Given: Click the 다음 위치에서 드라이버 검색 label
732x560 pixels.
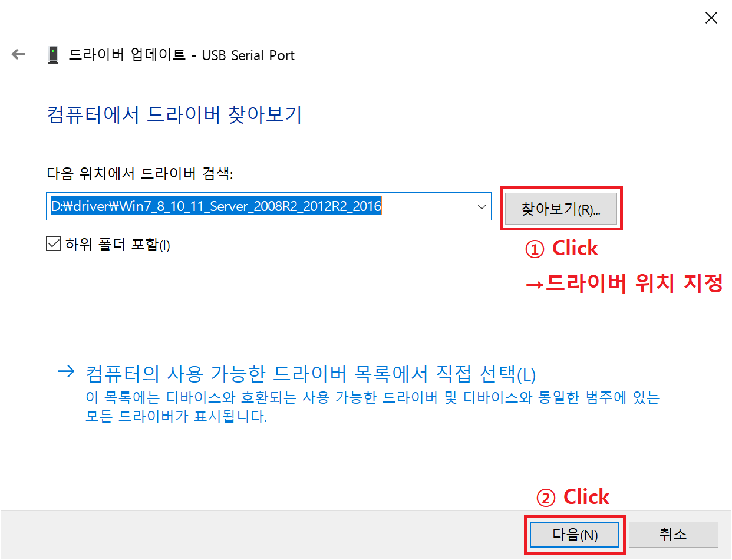Looking at the screenshot, I should click(140, 173).
